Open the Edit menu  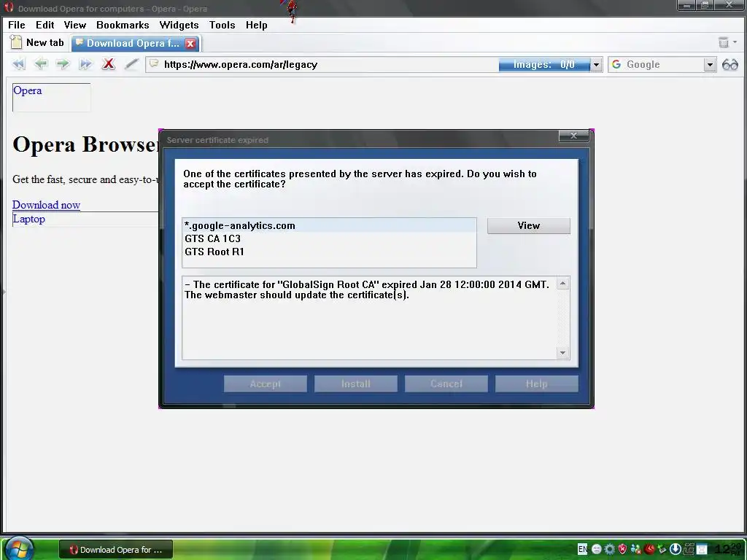pyautogui.click(x=44, y=25)
